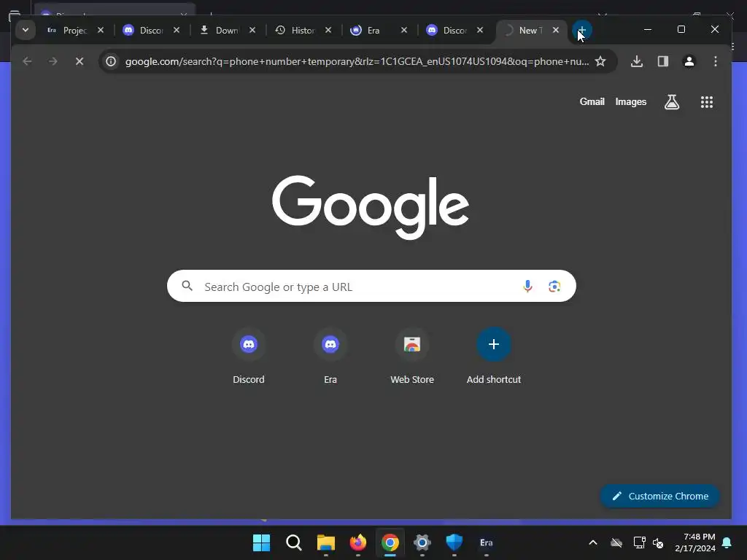Screen dimensions: 747x560
Task: Click the Google logo
Action: click(x=371, y=207)
